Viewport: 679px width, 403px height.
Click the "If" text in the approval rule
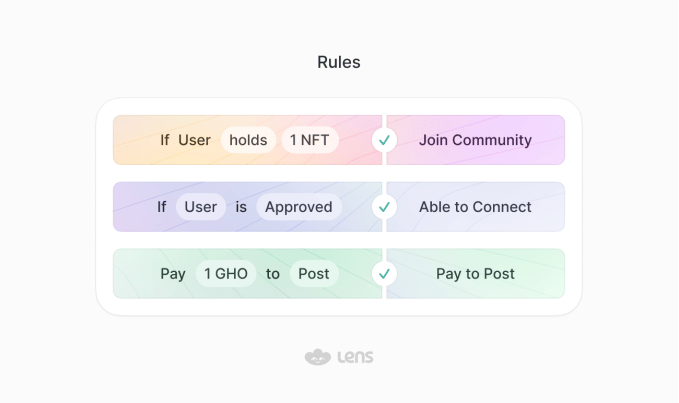point(162,207)
